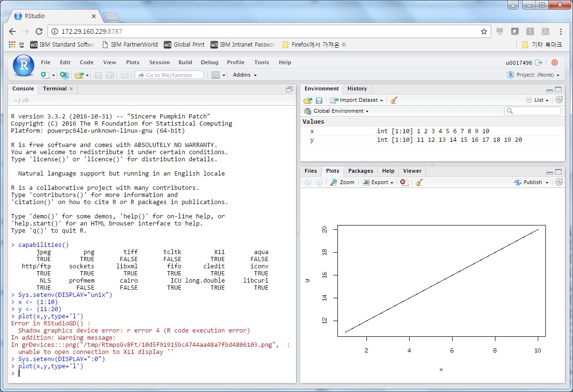The height and width of the screenshot is (392, 573).
Task: Clear workspace with the broom icon in Environment pane
Action: [394, 100]
